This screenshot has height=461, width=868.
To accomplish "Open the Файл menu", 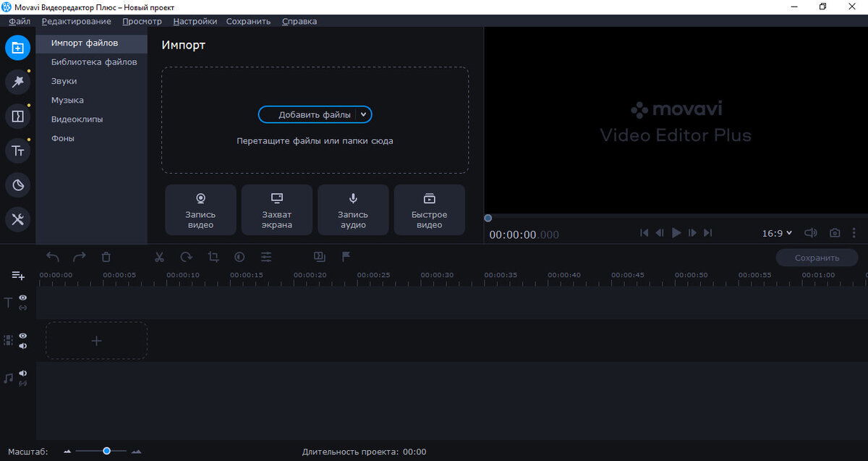I will pyautogui.click(x=20, y=21).
